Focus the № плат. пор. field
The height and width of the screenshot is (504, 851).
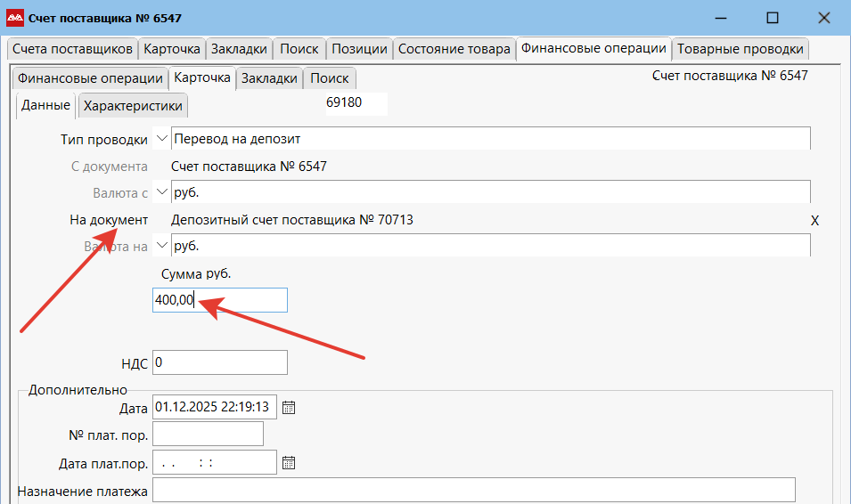pos(209,434)
